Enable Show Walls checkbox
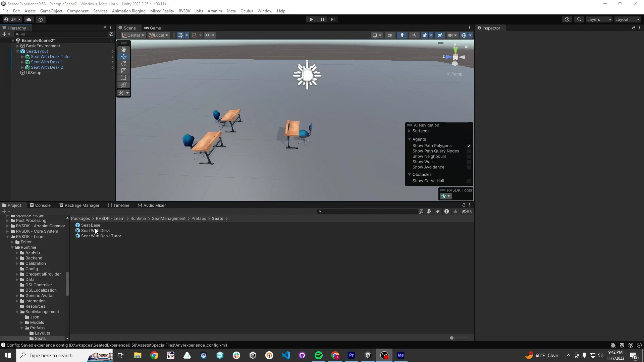Screen dimensions: 644x362 coord(469,162)
